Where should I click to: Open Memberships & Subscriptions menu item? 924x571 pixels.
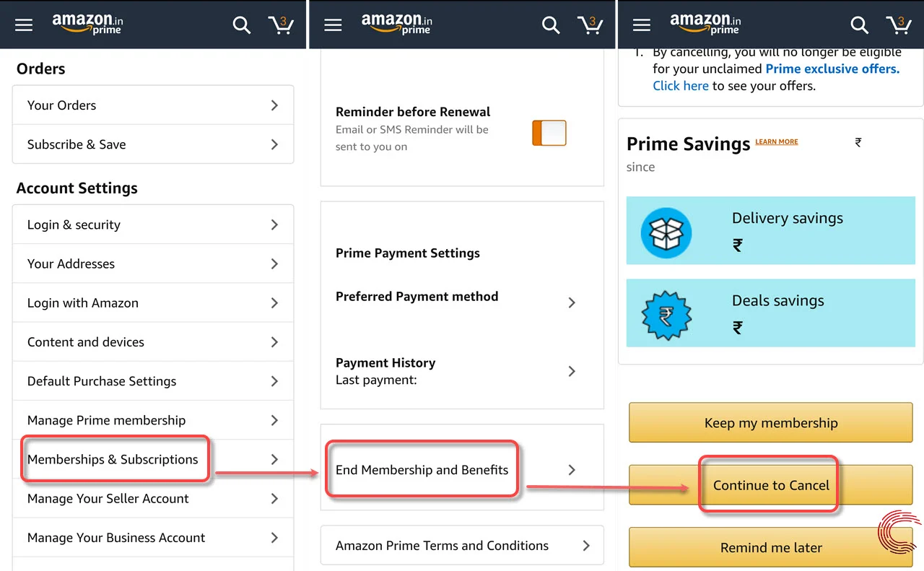(x=113, y=459)
